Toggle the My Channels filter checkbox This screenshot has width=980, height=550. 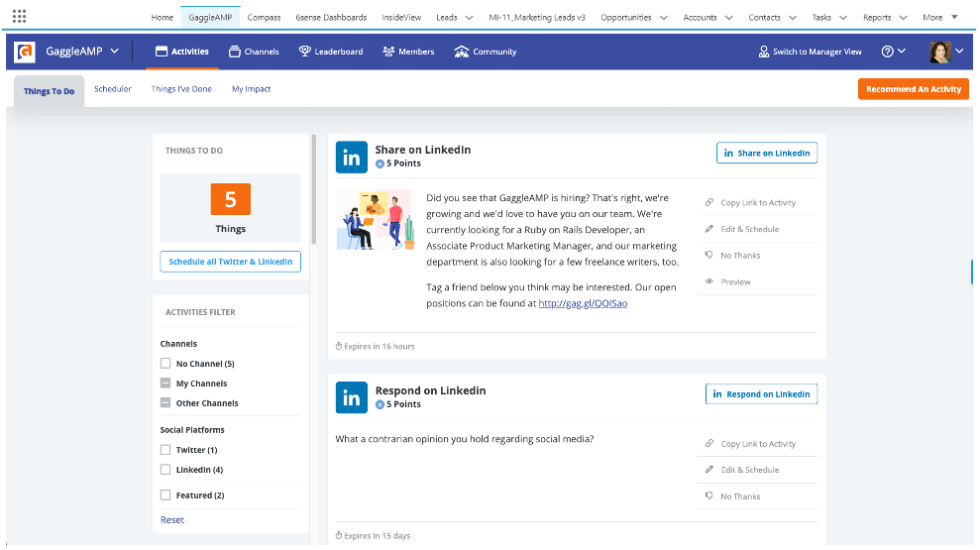click(165, 384)
